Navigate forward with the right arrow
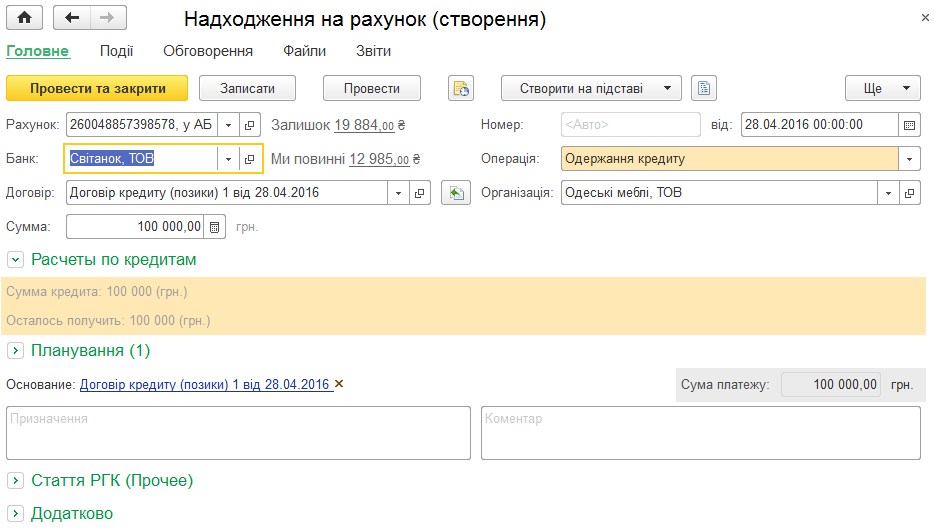 pos(108,18)
